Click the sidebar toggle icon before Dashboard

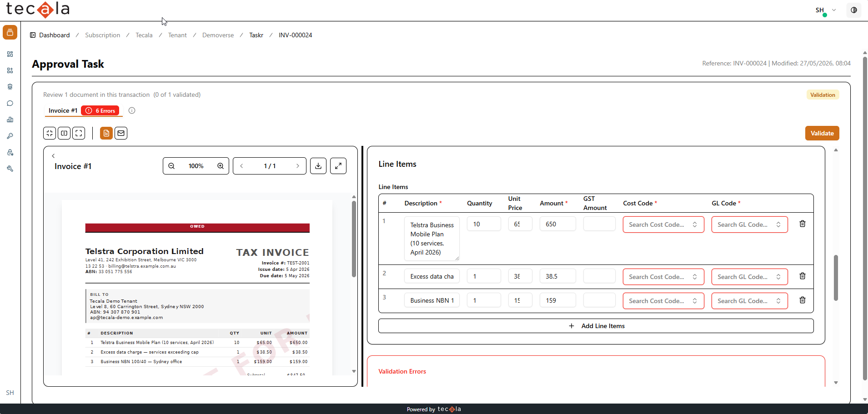click(33, 35)
